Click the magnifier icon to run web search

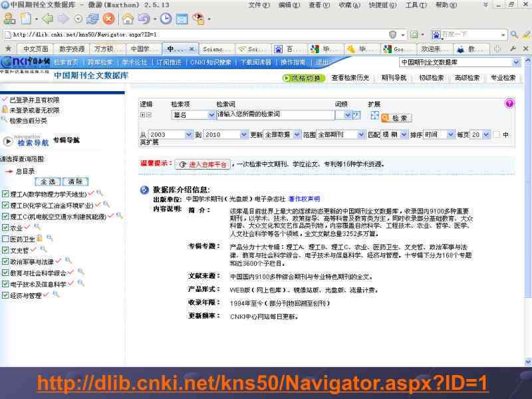pyautogui.click(x=514, y=35)
